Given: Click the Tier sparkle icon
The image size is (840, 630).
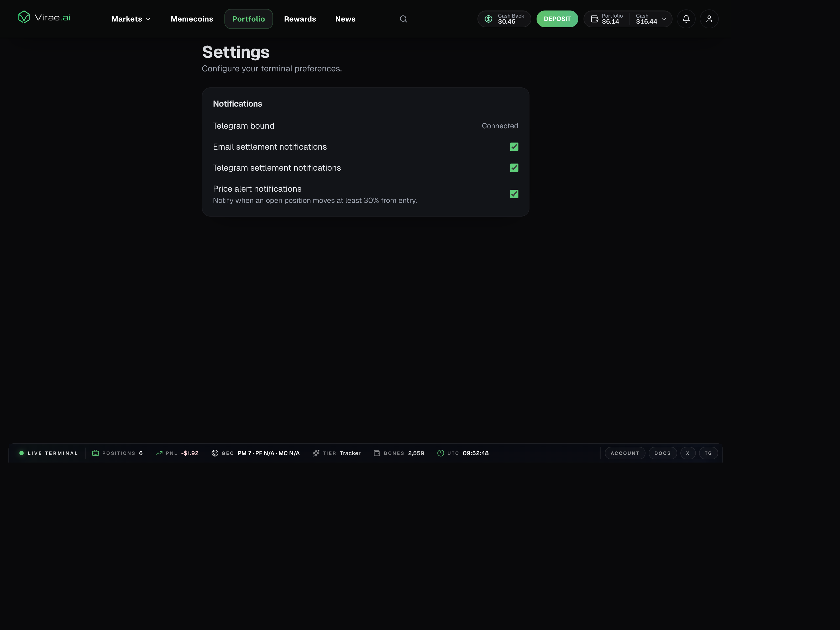Looking at the screenshot, I should [316, 453].
